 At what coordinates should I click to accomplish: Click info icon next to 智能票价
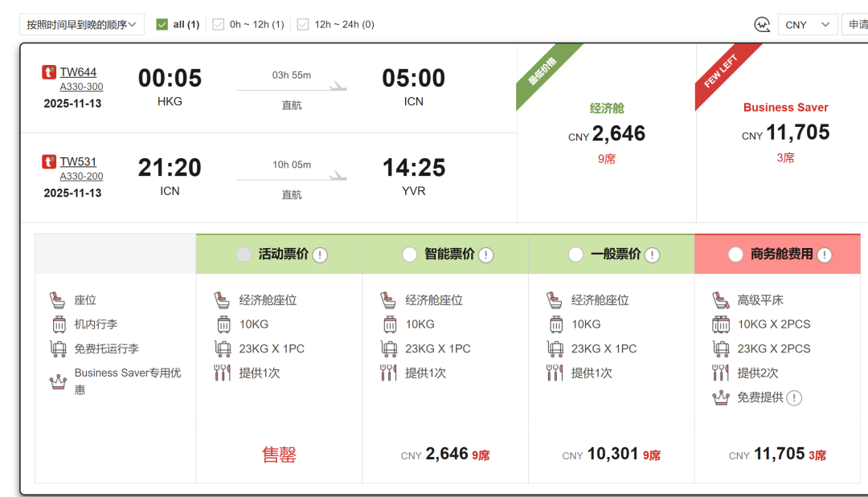tap(485, 255)
